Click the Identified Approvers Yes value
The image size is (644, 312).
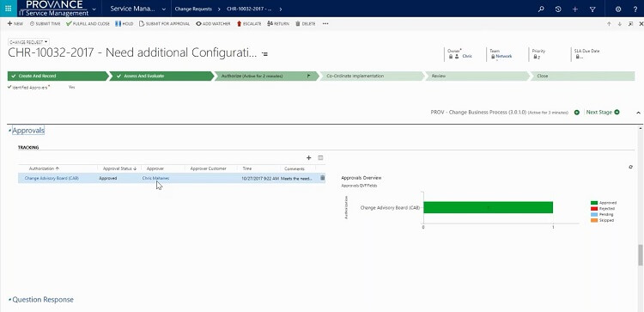click(72, 88)
